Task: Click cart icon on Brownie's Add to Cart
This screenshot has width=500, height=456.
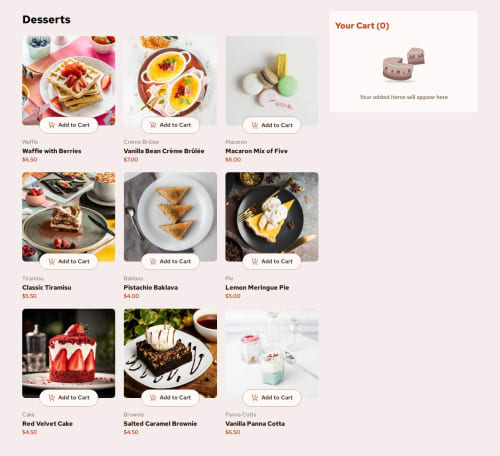Action: pos(153,398)
